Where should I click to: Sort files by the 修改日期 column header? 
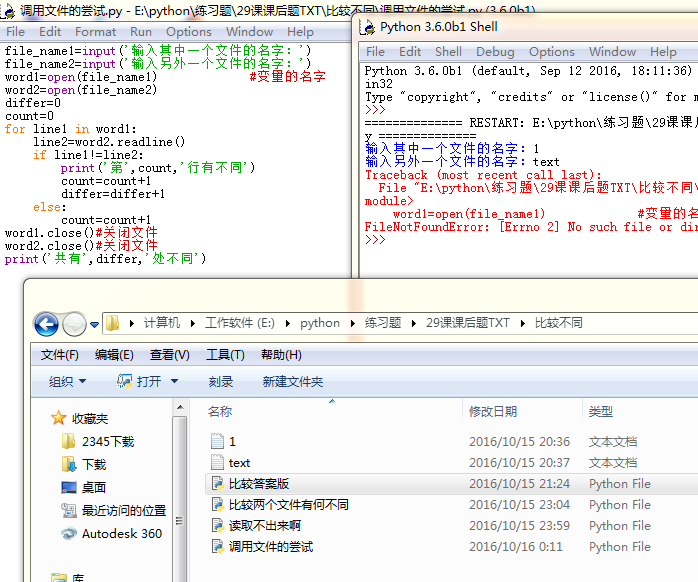coord(493,412)
